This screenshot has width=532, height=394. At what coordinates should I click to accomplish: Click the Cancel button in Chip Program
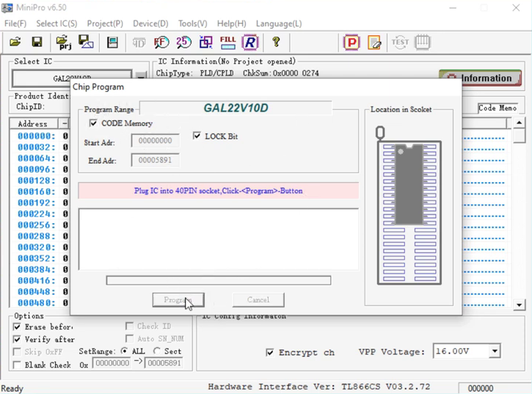click(x=258, y=299)
